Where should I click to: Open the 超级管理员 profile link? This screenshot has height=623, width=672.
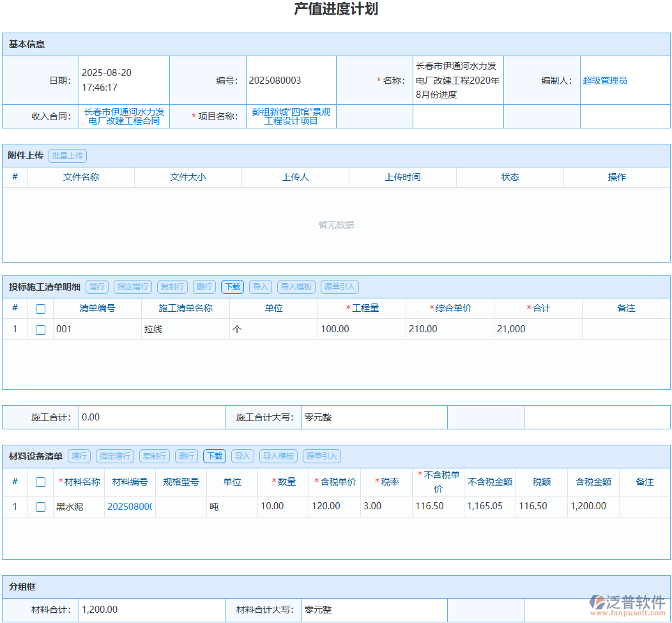tap(604, 80)
